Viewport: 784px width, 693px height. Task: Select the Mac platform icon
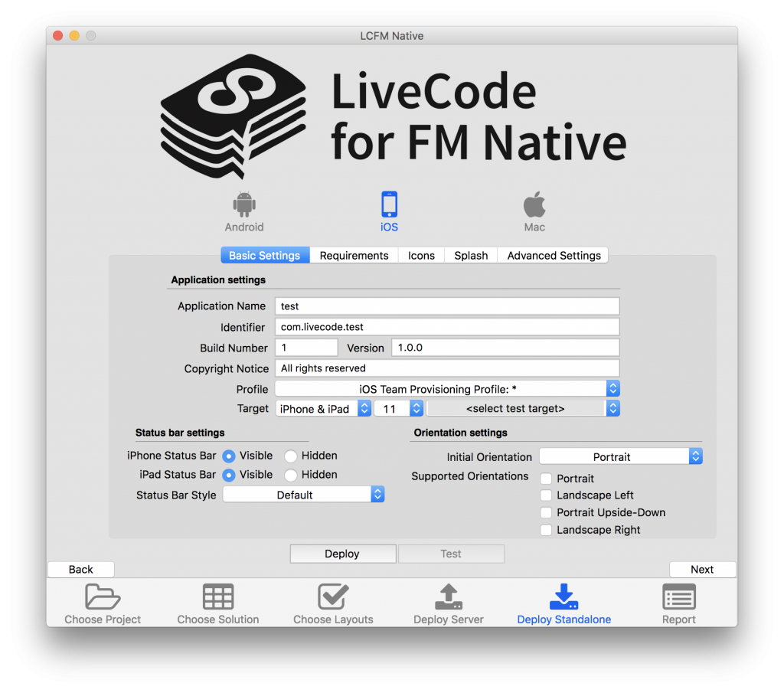tap(534, 204)
